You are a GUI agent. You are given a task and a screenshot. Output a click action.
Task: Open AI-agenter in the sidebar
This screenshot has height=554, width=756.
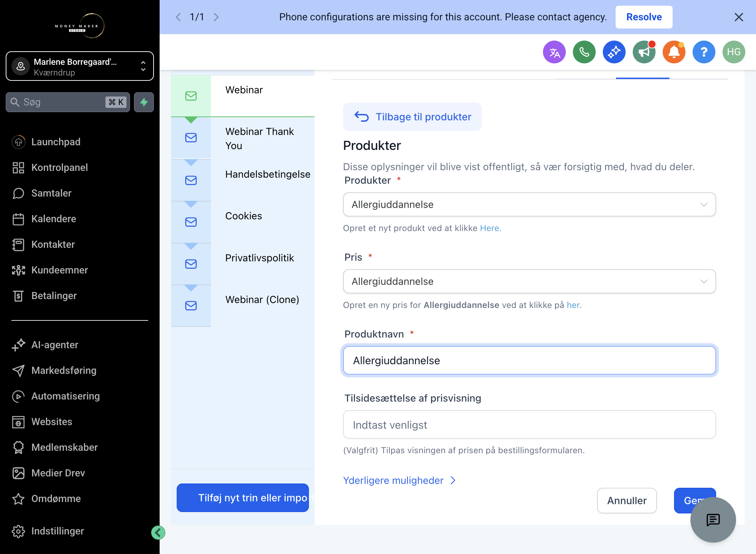coord(45,345)
